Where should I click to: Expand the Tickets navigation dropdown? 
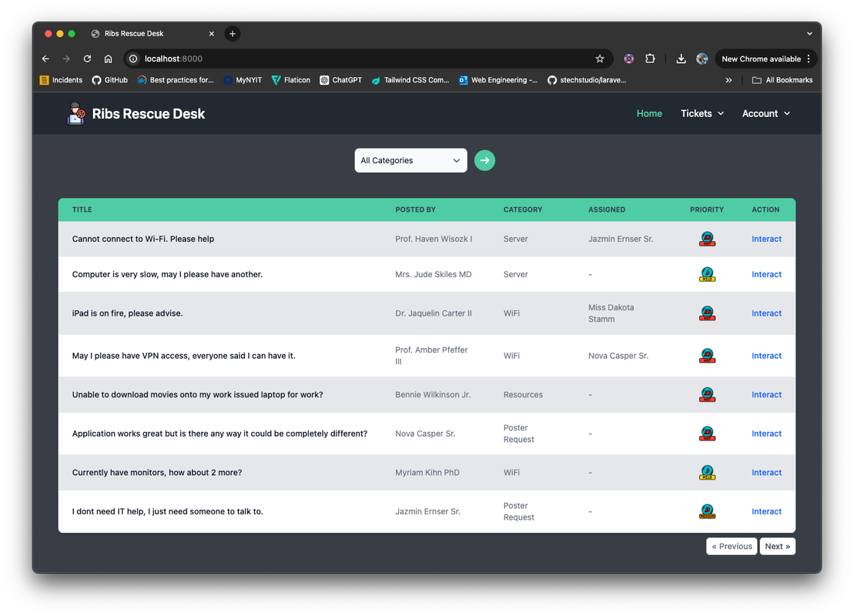702,113
